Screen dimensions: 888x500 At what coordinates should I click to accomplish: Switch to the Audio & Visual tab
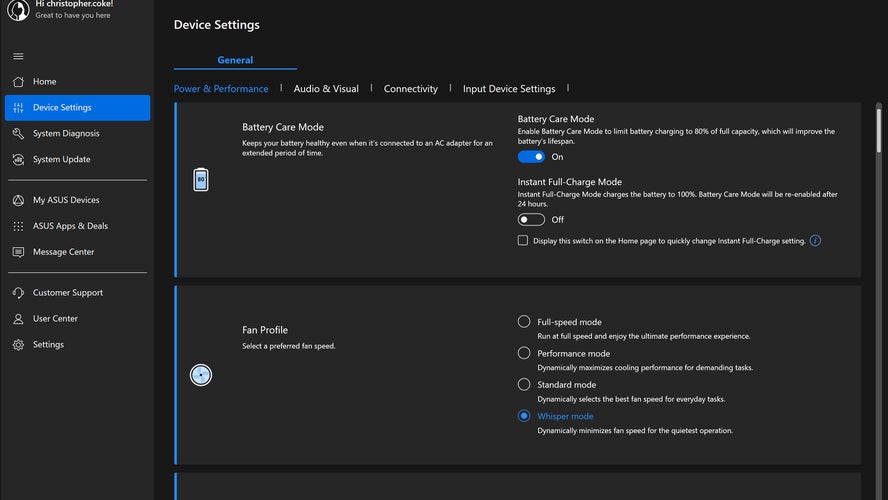pos(326,89)
